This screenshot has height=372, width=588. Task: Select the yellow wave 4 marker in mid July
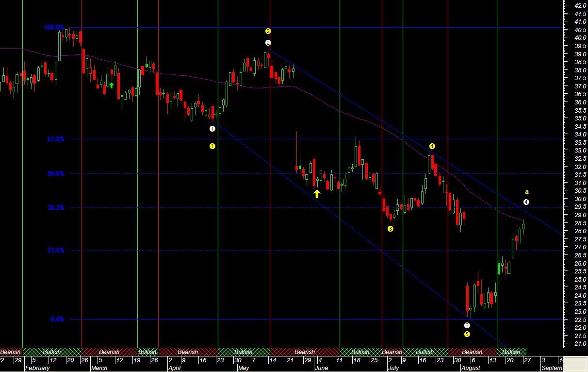pyautogui.click(x=432, y=146)
